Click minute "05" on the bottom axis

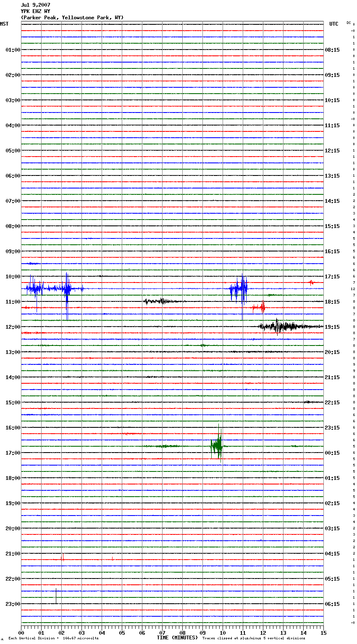122,633
